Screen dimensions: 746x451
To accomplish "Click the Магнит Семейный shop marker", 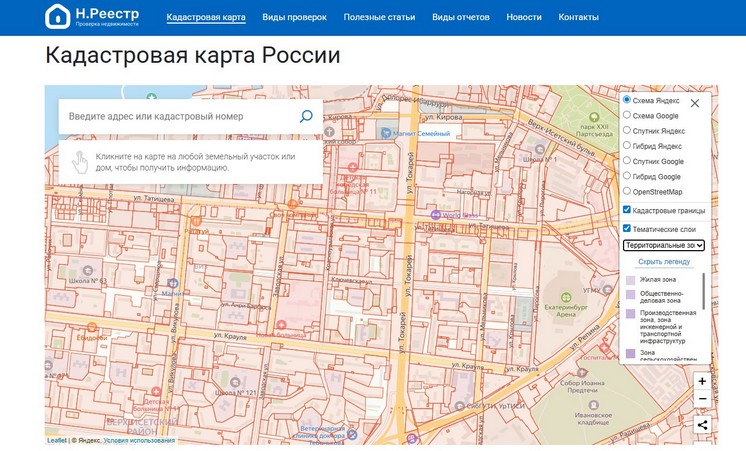I will (385, 132).
